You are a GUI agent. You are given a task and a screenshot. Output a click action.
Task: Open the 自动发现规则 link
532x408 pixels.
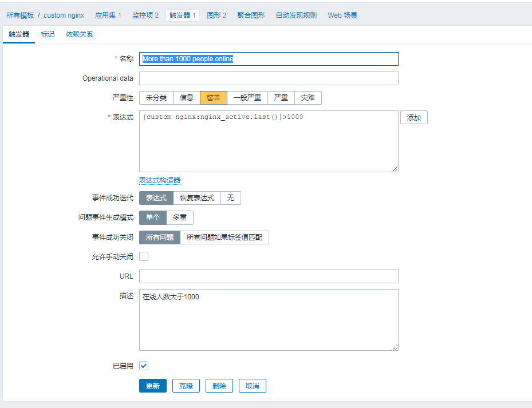296,15
